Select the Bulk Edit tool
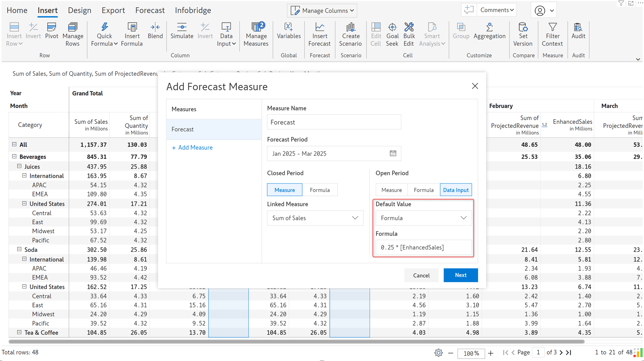The width and height of the screenshot is (644, 361). coord(409,34)
